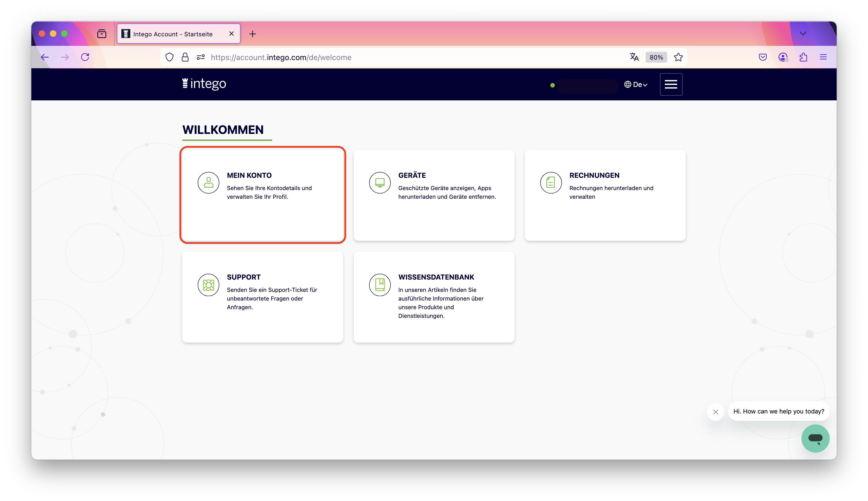Open Firefox View tab overview

pyautogui.click(x=102, y=34)
